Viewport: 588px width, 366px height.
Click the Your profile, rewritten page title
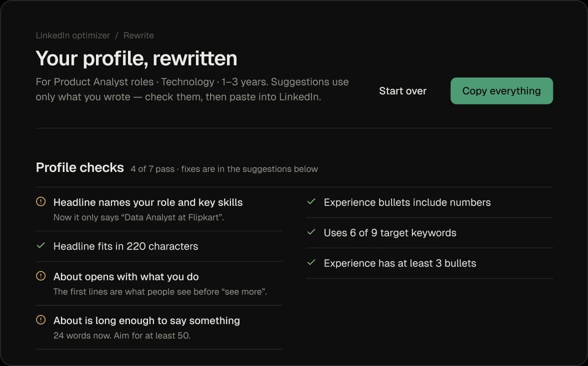click(x=136, y=59)
